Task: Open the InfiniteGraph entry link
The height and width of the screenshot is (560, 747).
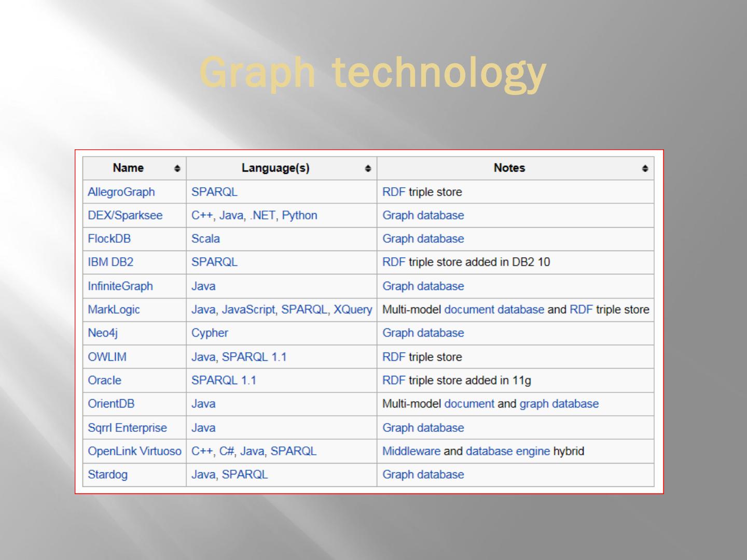Action: 120,286
